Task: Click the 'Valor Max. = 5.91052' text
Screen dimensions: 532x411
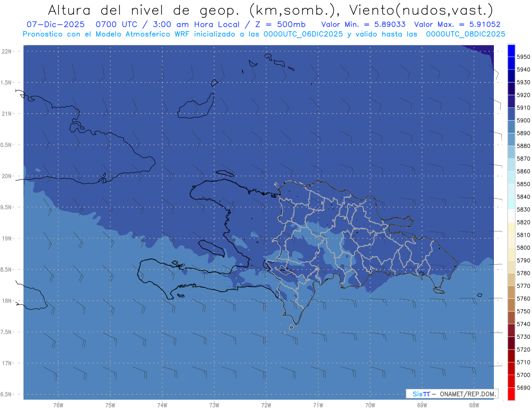Action: 457,24
